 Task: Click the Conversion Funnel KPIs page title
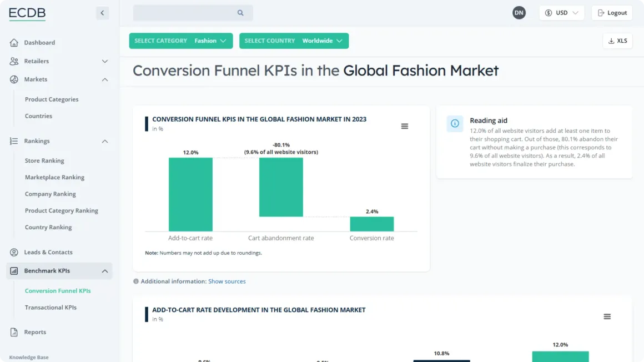pyautogui.click(x=315, y=71)
